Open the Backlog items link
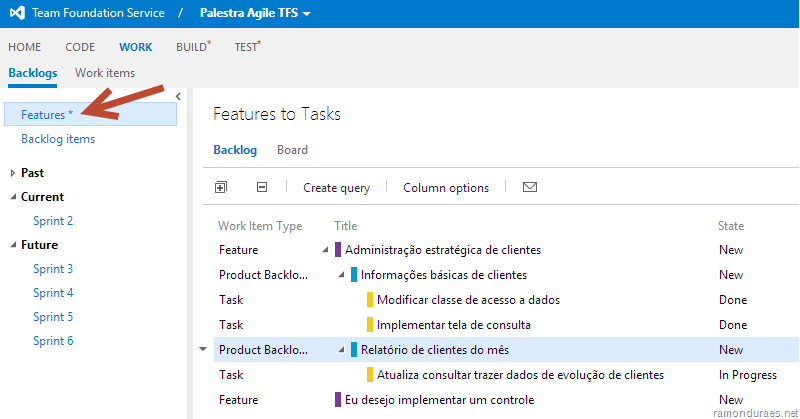800x419 pixels. click(x=58, y=139)
